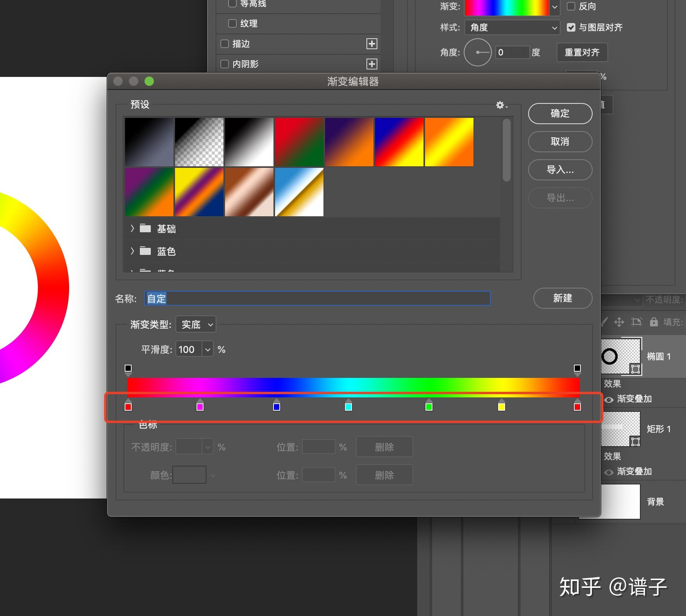Click the gradient name input field
686x616 pixels.
tap(317, 299)
